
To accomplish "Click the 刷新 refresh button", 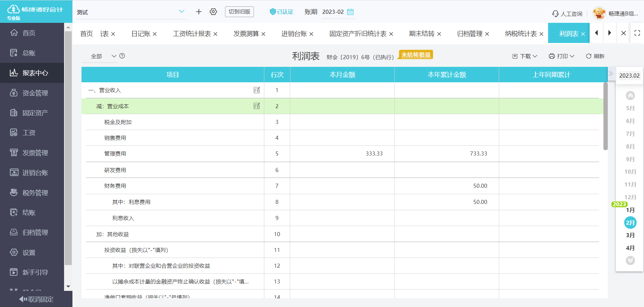I will [595, 56].
